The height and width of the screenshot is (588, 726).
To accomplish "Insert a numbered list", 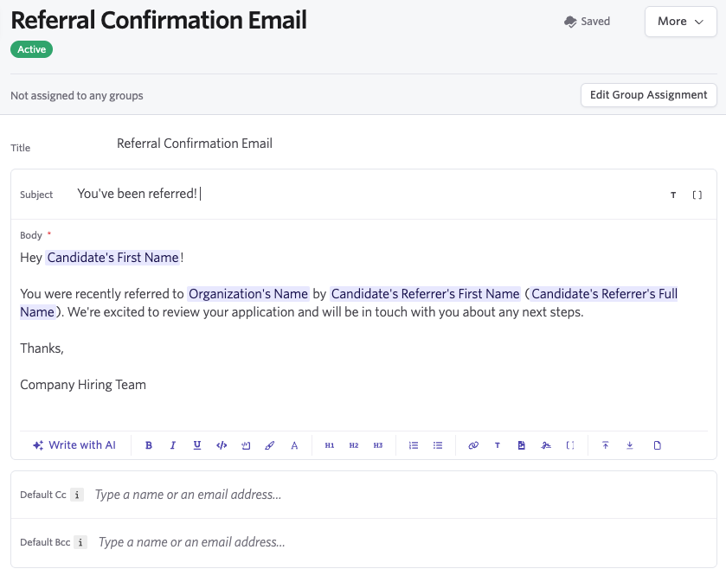I will 414,445.
